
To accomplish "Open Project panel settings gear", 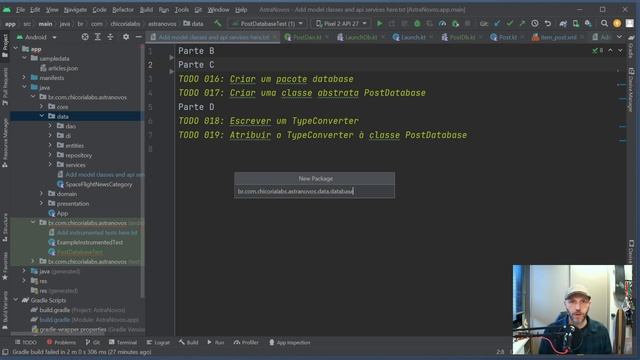I will [x=126, y=37].
